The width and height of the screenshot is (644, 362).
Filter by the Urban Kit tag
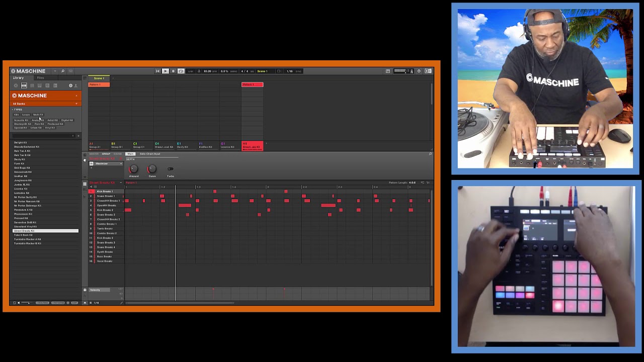click(36, 128)
